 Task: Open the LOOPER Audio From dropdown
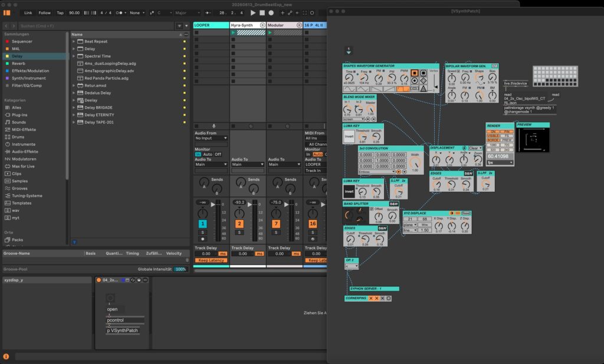tap(211, 138)
